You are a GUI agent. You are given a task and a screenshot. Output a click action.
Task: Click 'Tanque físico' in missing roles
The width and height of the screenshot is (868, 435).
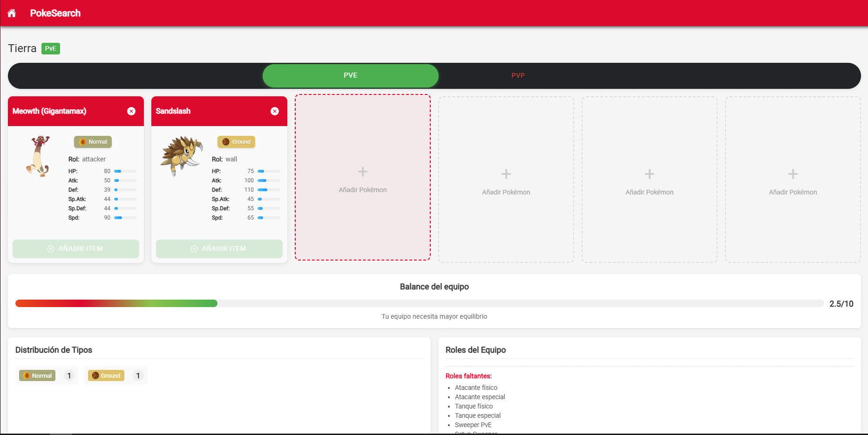click(x=474, y=406)
